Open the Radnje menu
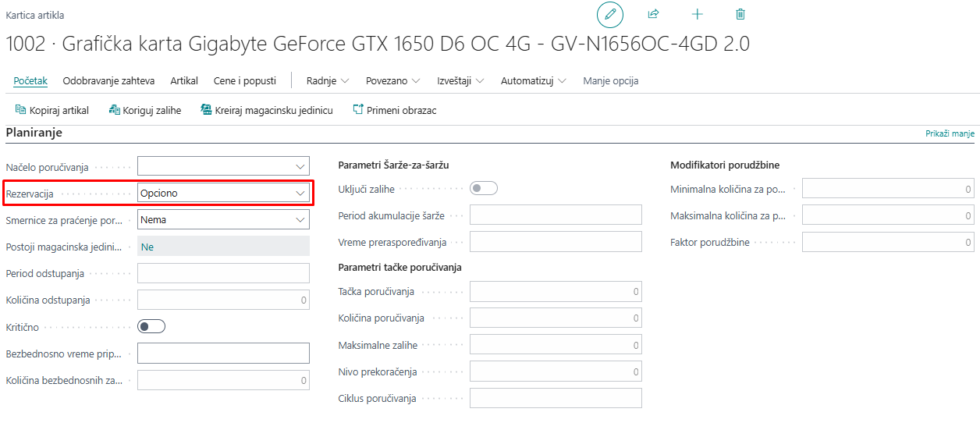 tap(327, 80)
